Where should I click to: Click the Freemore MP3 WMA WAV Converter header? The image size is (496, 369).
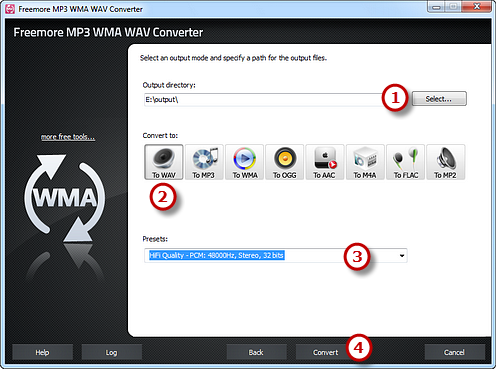point(108,32)
